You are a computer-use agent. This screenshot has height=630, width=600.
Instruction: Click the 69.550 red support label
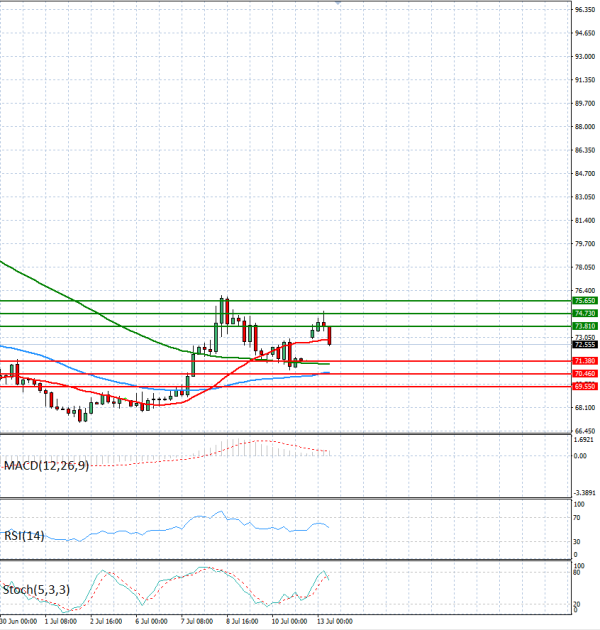click(x=585, y=386)
